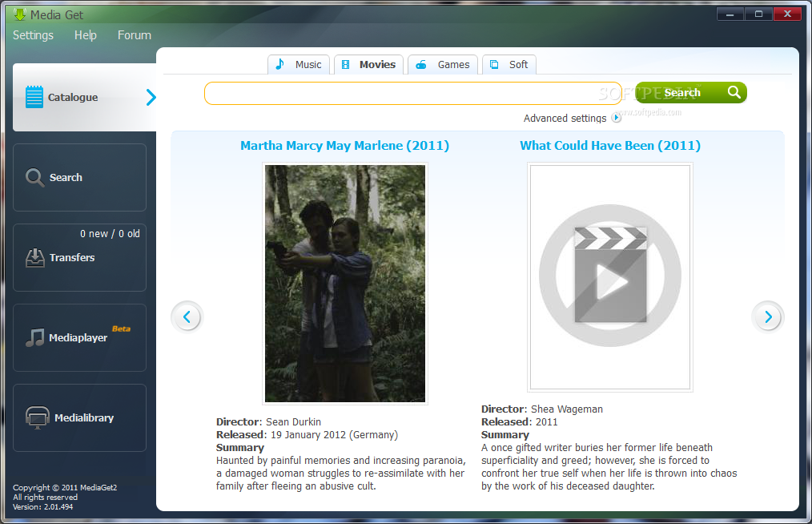This screenshot has width=812, height=524.
Task: Minimize the Media Get window
Action: 730,14
